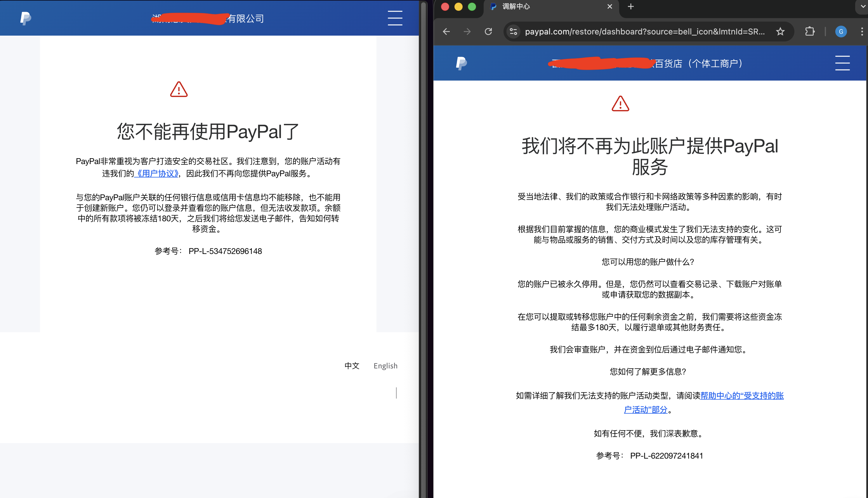Bookmark the page via the star icon
Image resolution: width=868 pixels, height=498 pixels.
coord(780,32)
